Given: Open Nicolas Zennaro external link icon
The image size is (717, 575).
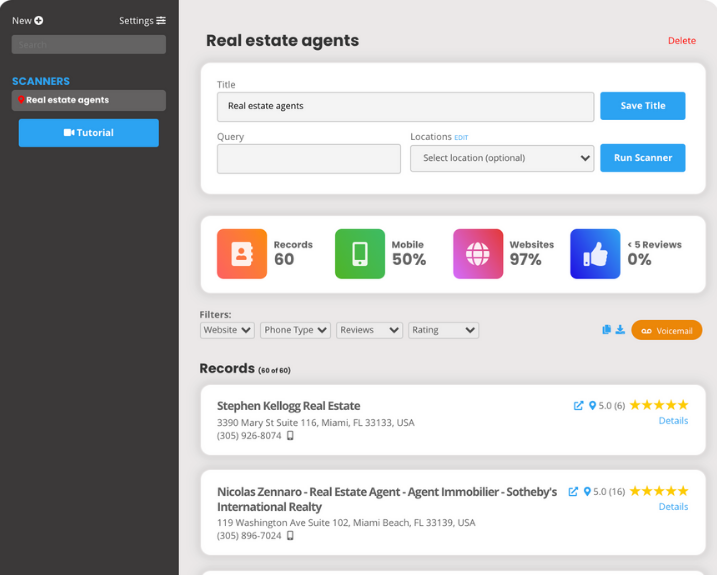Looking at the screenshot, I should tap(573, 492).
